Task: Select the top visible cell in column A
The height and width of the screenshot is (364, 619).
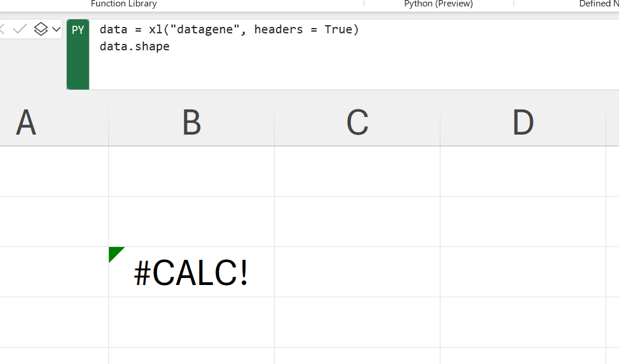Action: coord(54,171)
